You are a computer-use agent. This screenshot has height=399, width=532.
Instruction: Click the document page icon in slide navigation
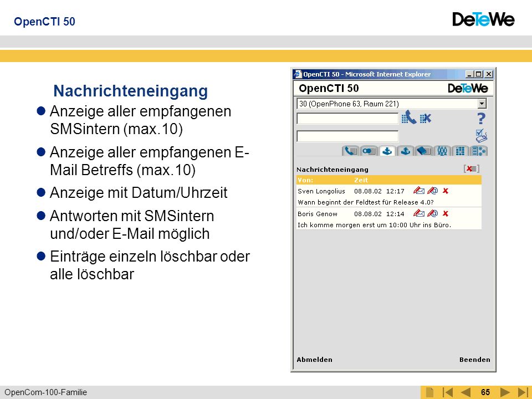click(x=429, y=392)
